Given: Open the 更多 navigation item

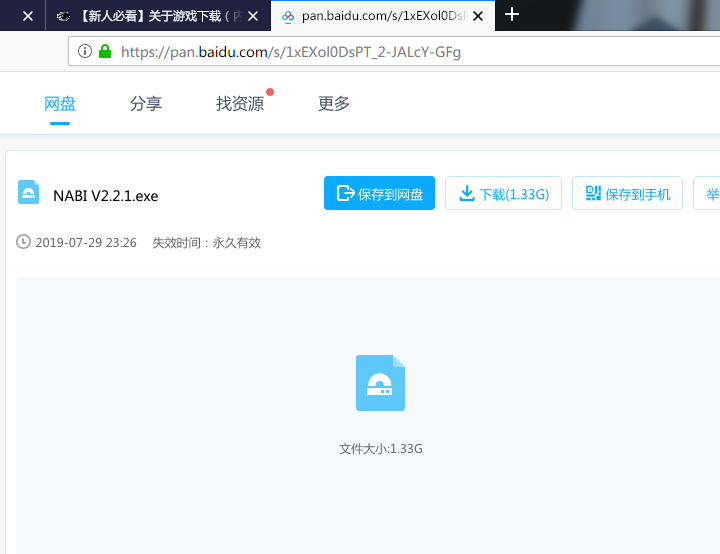Looking at the screenshot, I should click(334, 104).
